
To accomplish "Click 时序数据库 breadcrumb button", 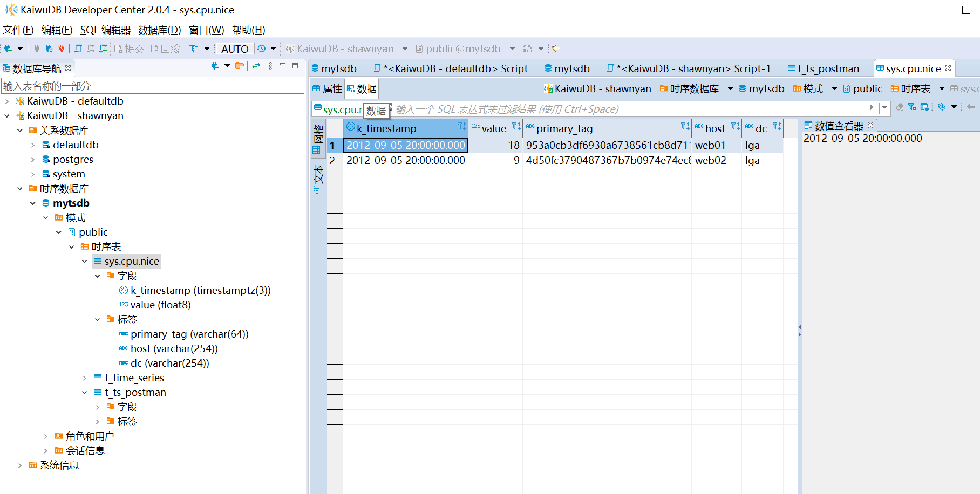I will click(689, 89).
